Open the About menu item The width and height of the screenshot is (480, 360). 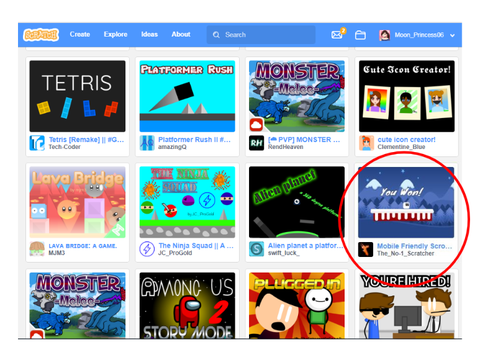click(x=181, y=34)
